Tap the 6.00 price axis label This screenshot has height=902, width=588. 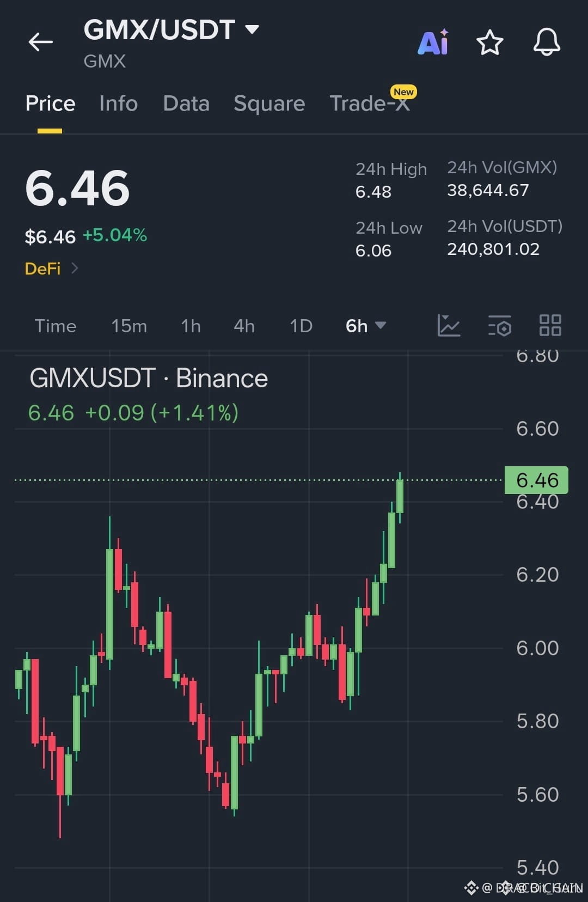(537, 648)
